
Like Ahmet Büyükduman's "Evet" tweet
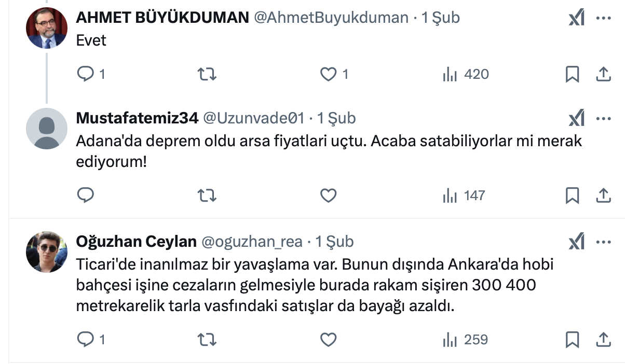point(328,75)
